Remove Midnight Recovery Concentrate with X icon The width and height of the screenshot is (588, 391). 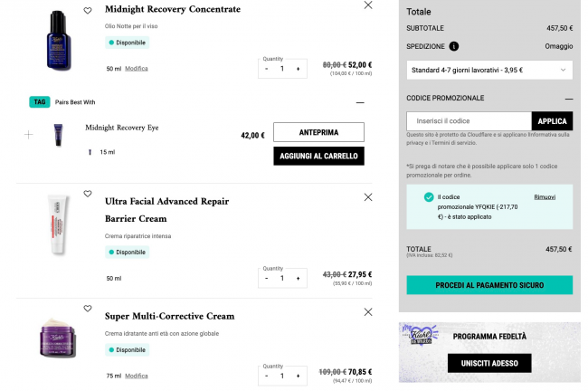point(367,5)
